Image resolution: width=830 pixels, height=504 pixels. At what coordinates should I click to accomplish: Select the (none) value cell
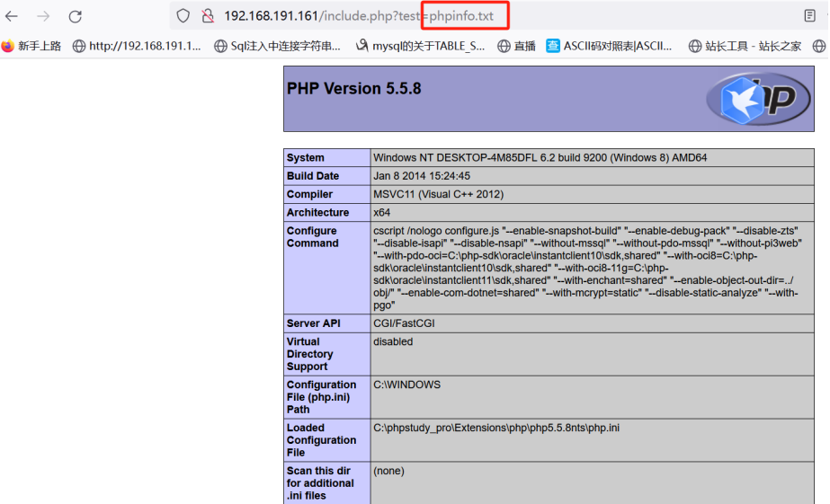pyautogui.click(x=593, y=482)
